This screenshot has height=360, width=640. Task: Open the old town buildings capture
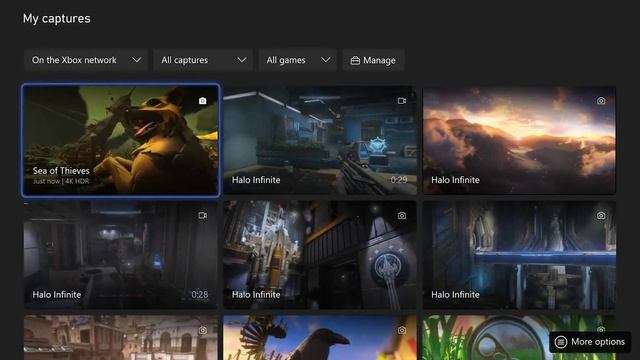click(120, 338)
